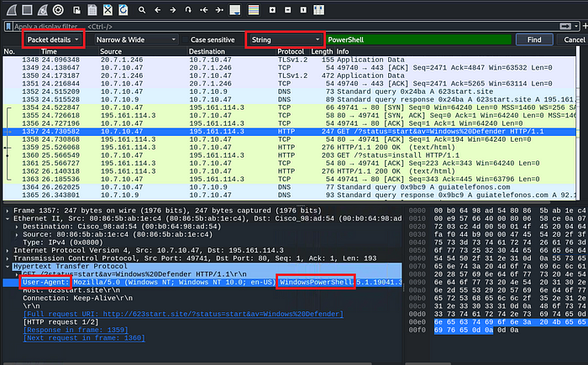Image resolution: width=588 pixels, height=365 pixels.
Task: Reload the capture file
Action: point(123,10)
